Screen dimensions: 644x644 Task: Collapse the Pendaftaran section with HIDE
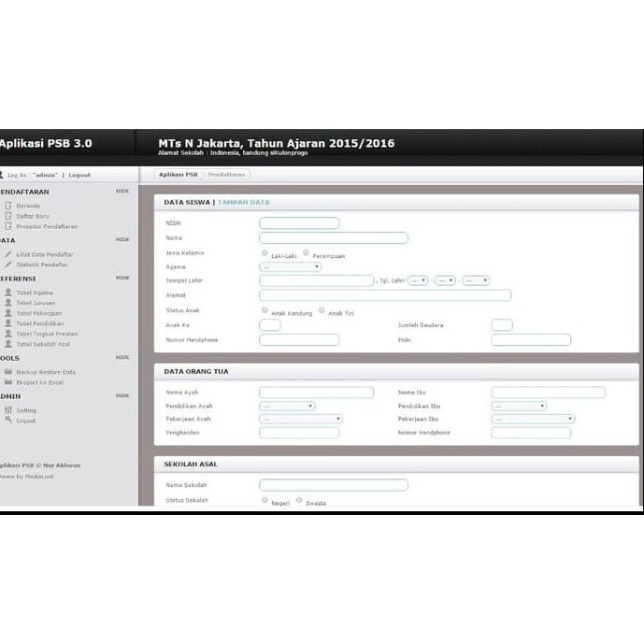(122, 191)
